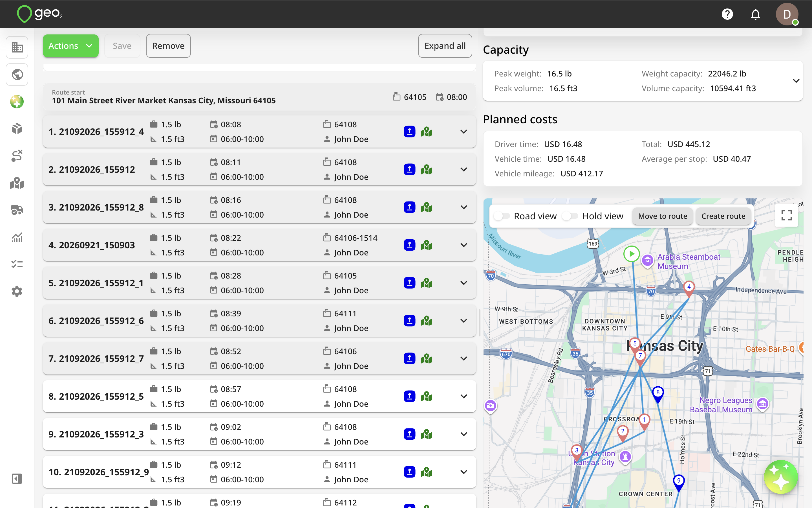Click the Move to route button
812x508 pixels.
point(662,216)
